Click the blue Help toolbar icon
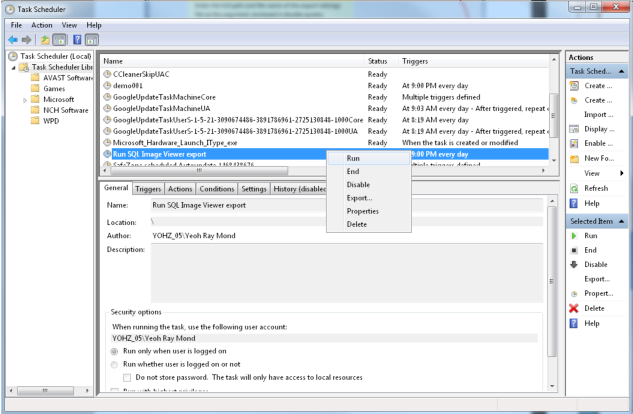633x414 pixels. tap(76, 39)
